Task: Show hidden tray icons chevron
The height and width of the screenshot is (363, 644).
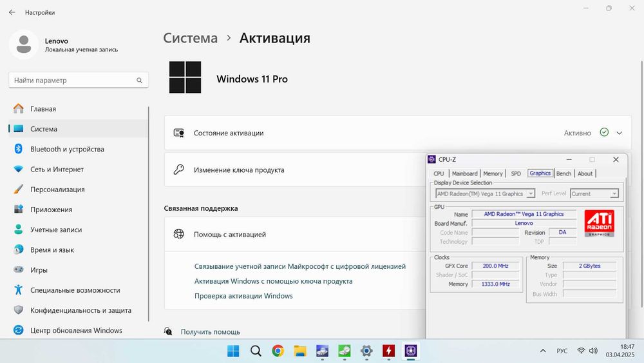Action: pos(542,351)
